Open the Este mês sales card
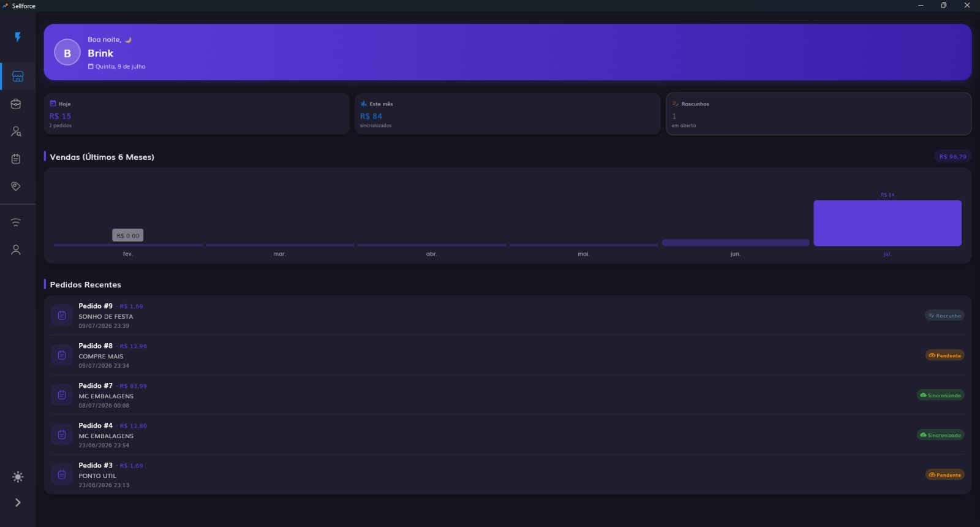This screenshot has height=527, width=980. click(x=508, y=114)
